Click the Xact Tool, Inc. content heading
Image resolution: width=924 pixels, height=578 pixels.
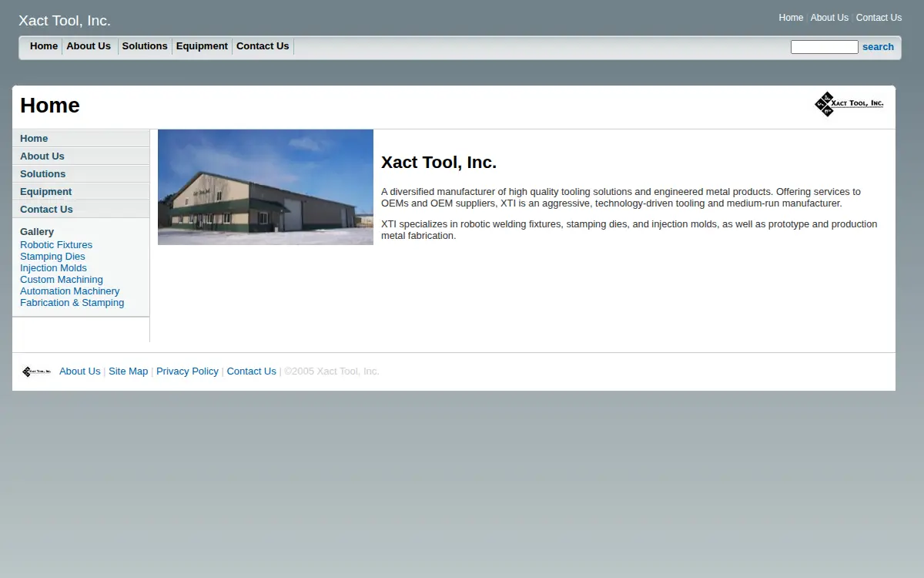[x=439, y=163]
